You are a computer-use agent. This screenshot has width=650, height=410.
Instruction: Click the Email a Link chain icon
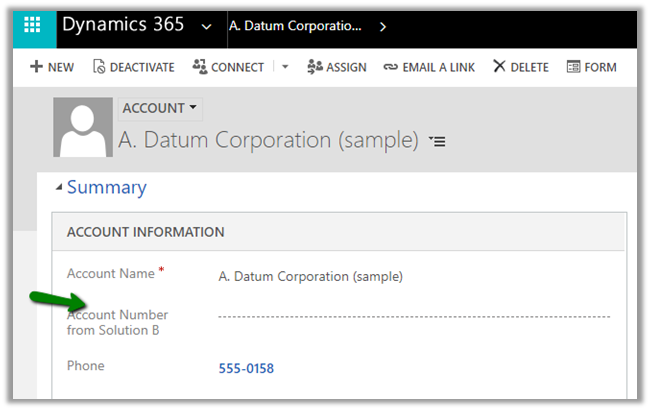pos(390,67)
